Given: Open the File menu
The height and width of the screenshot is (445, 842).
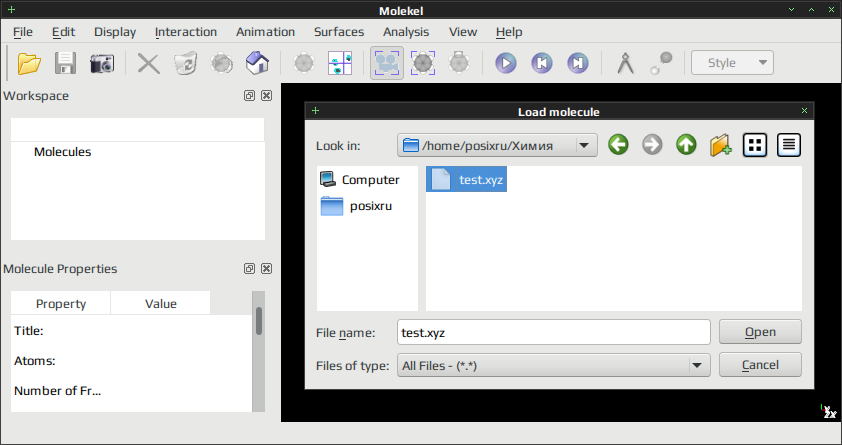Looking at the screenshot, I should 23,32.
